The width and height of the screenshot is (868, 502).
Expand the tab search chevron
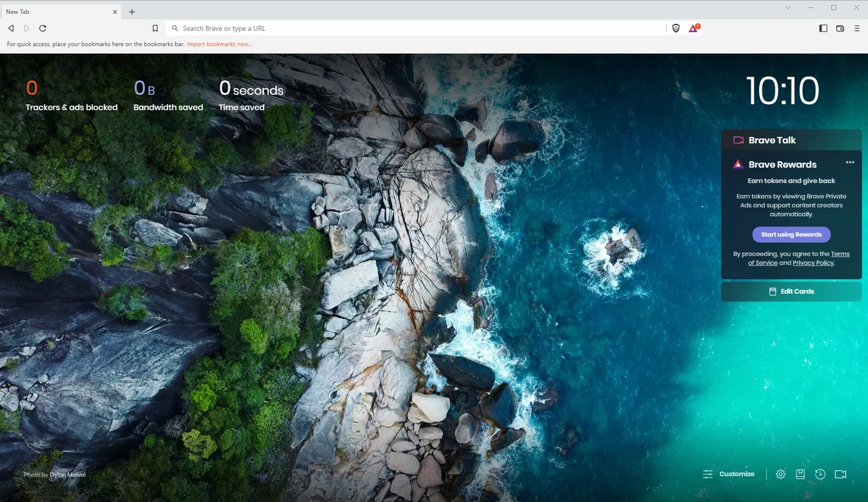[788, 8]
